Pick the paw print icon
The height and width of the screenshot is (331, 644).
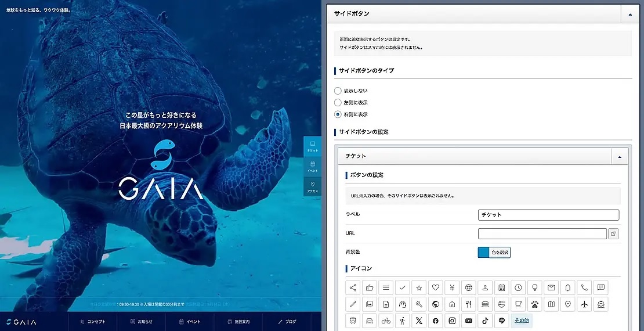tap(535, 304)
